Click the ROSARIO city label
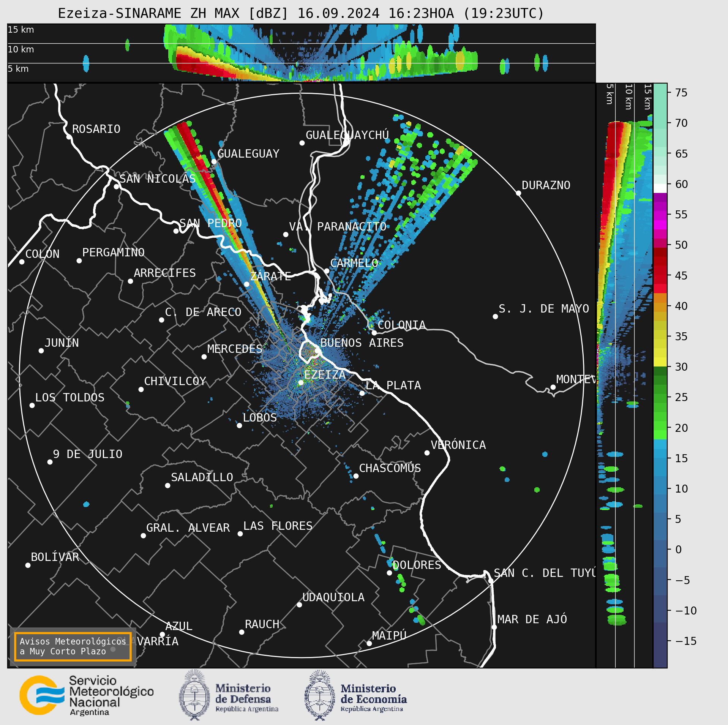This screenshot has width=728, height=725. pos(96,129)
